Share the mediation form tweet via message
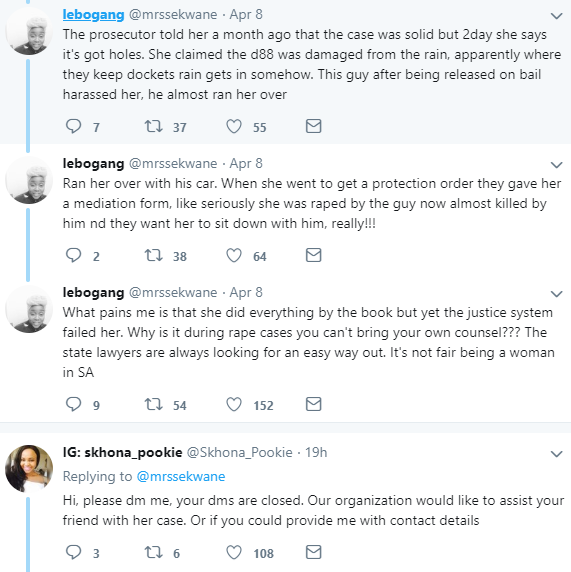This screenshot has width=571, height=572. click(x=313, y=255)
